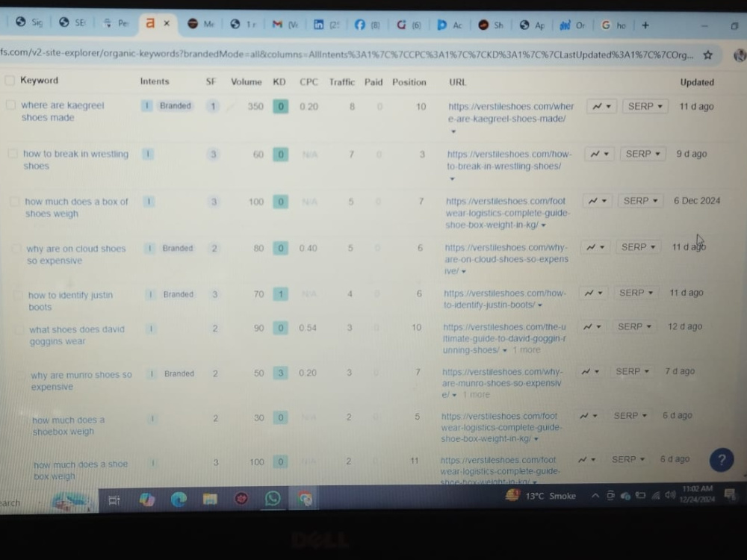The image size is (747, 560).
Task: Sort by the Position column header
Action: click(409, 82)
